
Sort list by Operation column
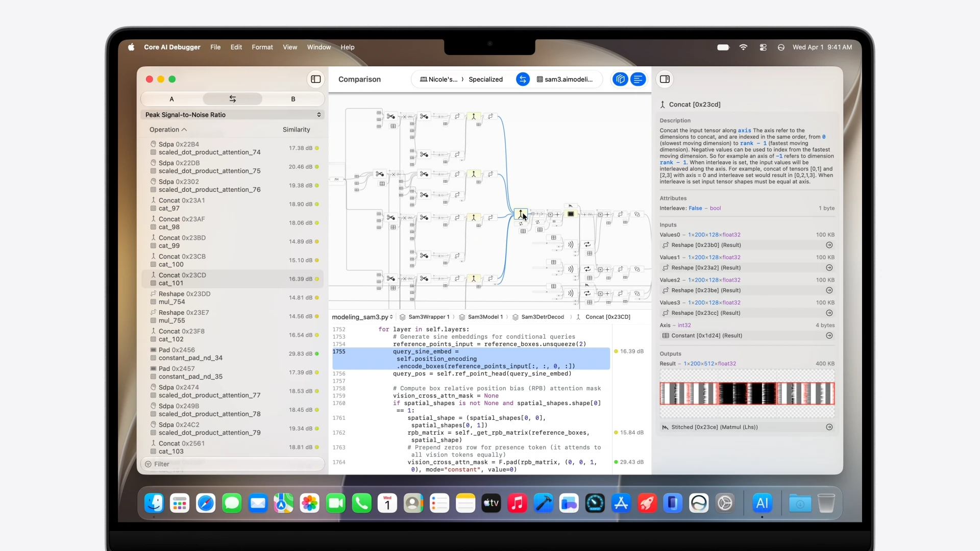pyautogui.click(x=168, y=130)
